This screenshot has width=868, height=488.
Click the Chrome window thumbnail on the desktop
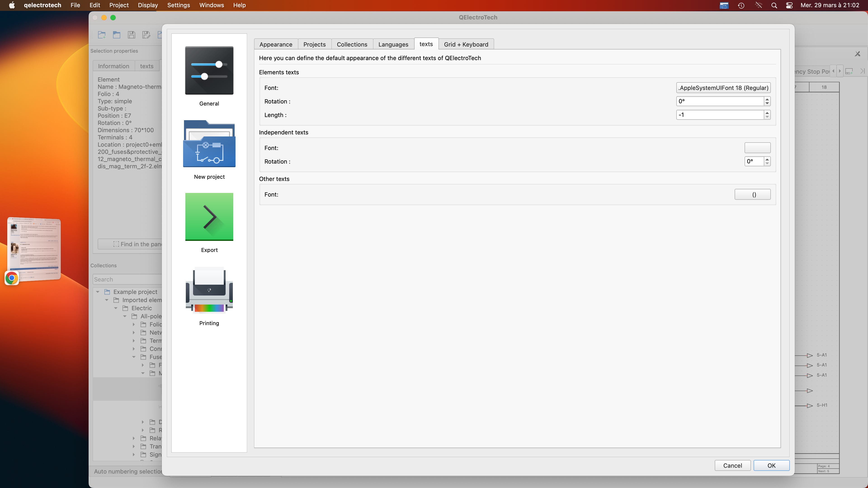pyautogui.click(x=34, y=249)
